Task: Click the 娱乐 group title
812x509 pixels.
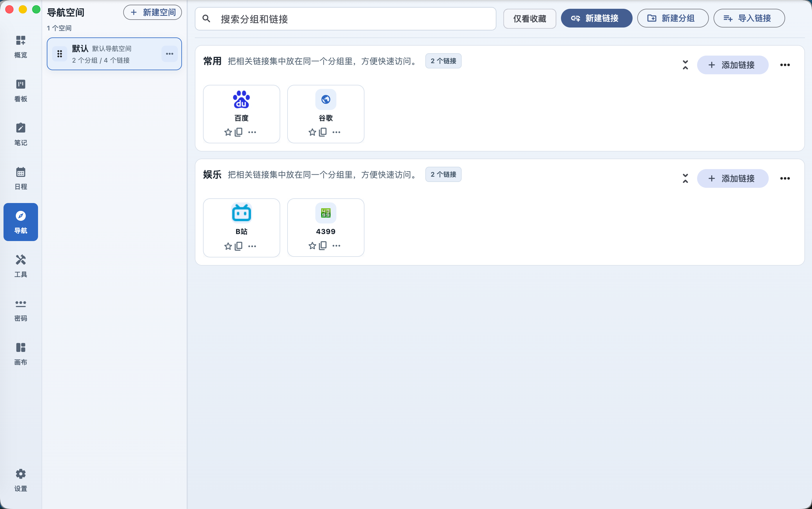Action: [212, 175]
